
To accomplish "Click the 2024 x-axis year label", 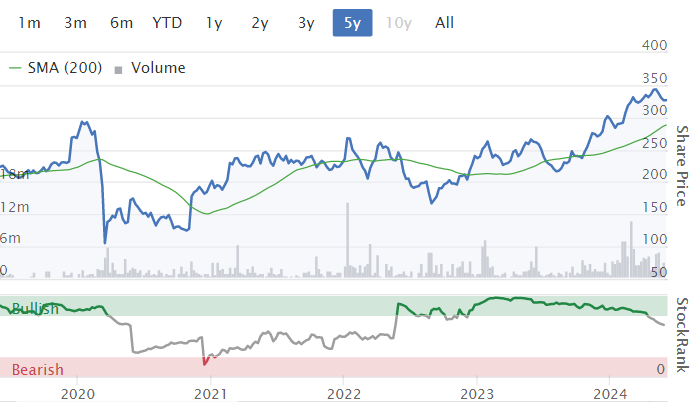I will tap(611, 391).
